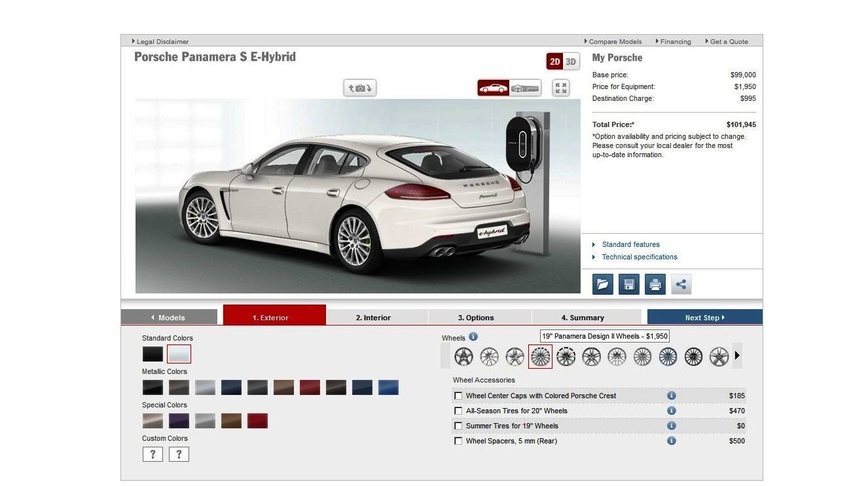Choose the red swatch in Metallic Colors
The width and height of the screenshot is (868, 486).
pos(310,388)
